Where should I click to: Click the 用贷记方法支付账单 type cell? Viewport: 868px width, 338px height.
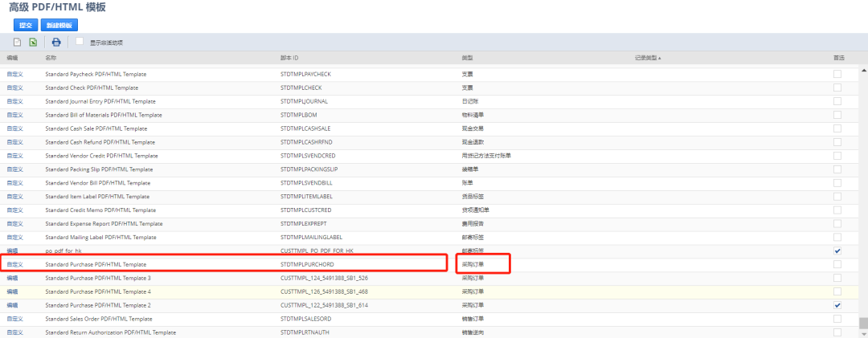(x=486, y=156)
